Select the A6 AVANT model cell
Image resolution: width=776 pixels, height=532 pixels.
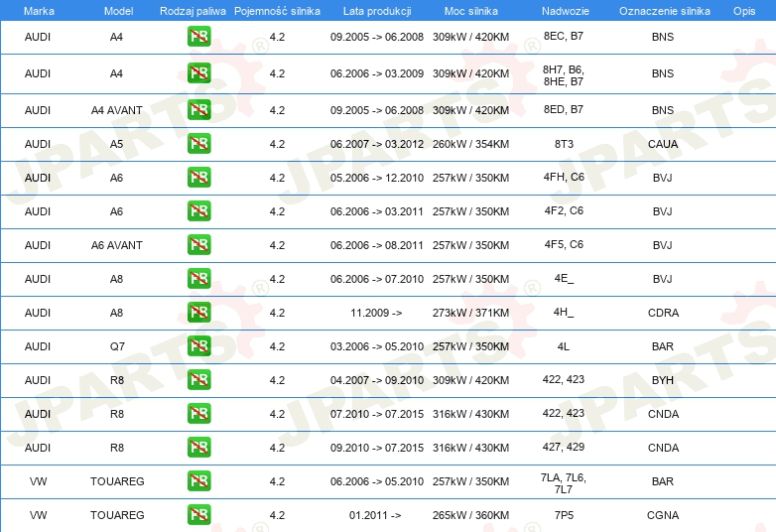click(x=117, y=245)
